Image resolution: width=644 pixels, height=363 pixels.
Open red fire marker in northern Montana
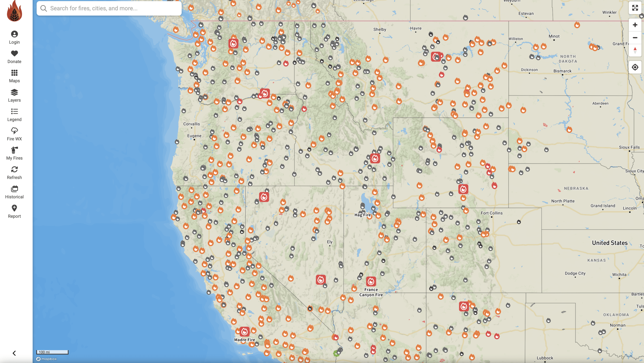436,57
